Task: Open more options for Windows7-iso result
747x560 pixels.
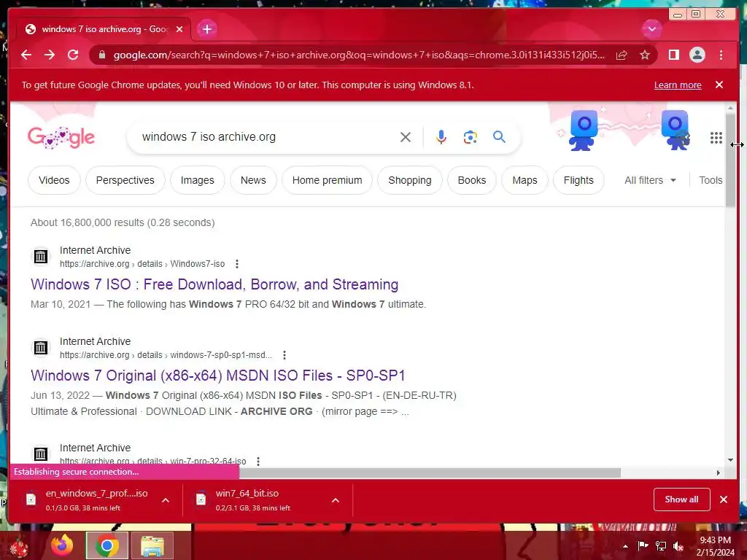Action: (237, 264)
